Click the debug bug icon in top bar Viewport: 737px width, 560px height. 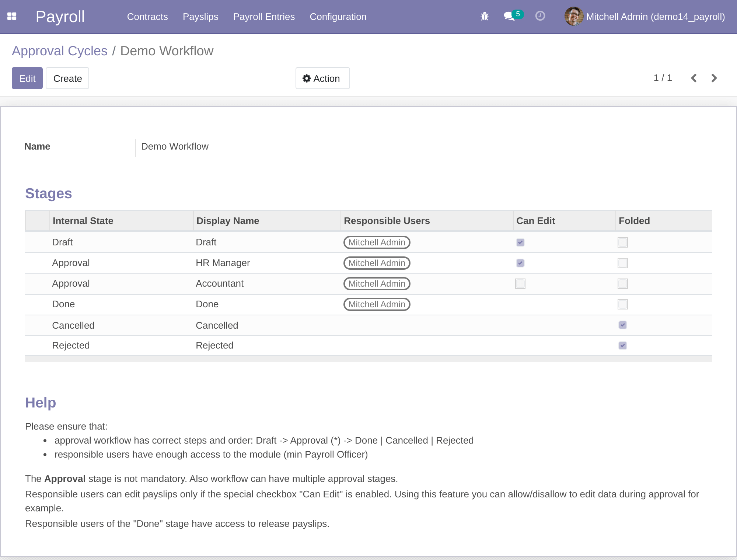click(485, 16)
